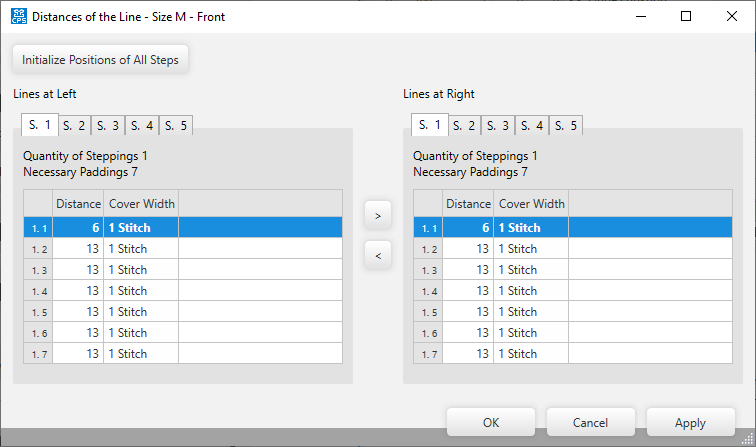Viewport: 756px width, 447px height.
Task: Click the Cover Width header in left table
Action: 141,204
